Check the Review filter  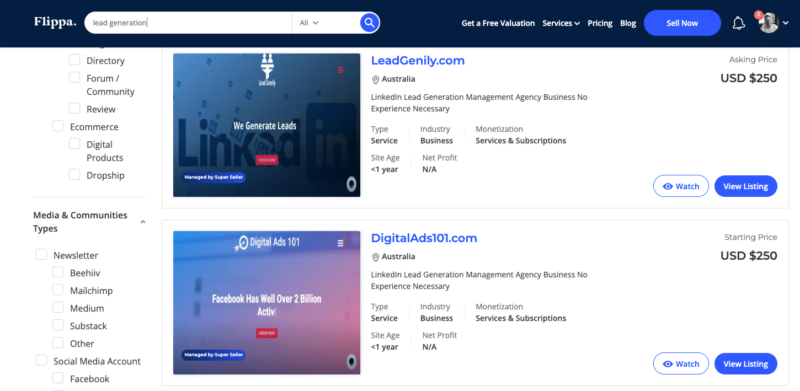tap(74, 108)
